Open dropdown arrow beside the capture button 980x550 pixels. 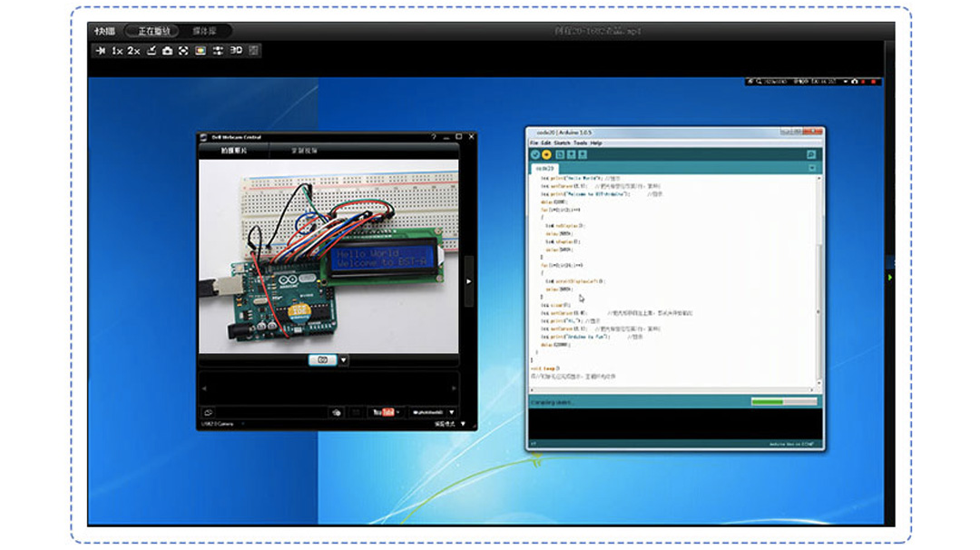click(x=343, y=360)
